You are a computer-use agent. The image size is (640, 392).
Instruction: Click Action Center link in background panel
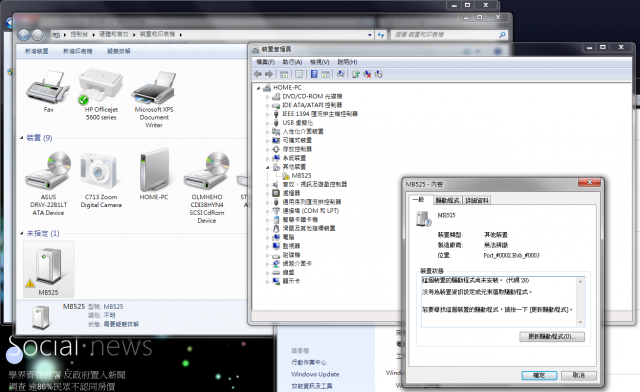pos(309,362)
